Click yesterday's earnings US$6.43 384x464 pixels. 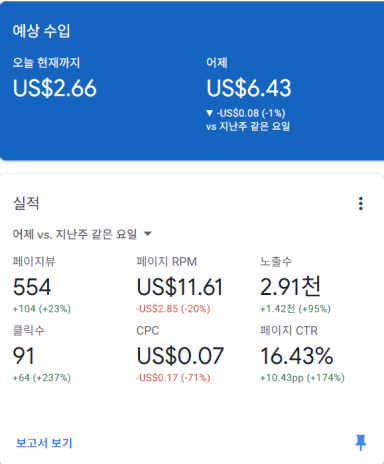249,88
